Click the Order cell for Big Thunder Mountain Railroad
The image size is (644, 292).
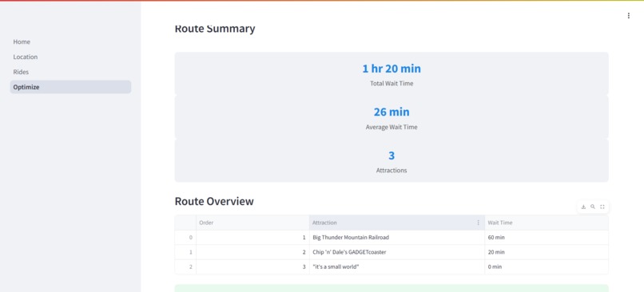coord(252,238)
